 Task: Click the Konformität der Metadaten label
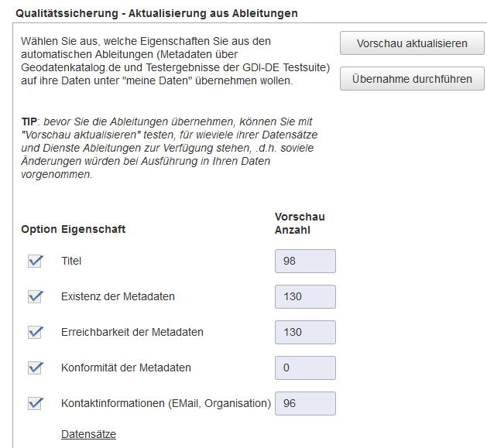coord(125,368)
